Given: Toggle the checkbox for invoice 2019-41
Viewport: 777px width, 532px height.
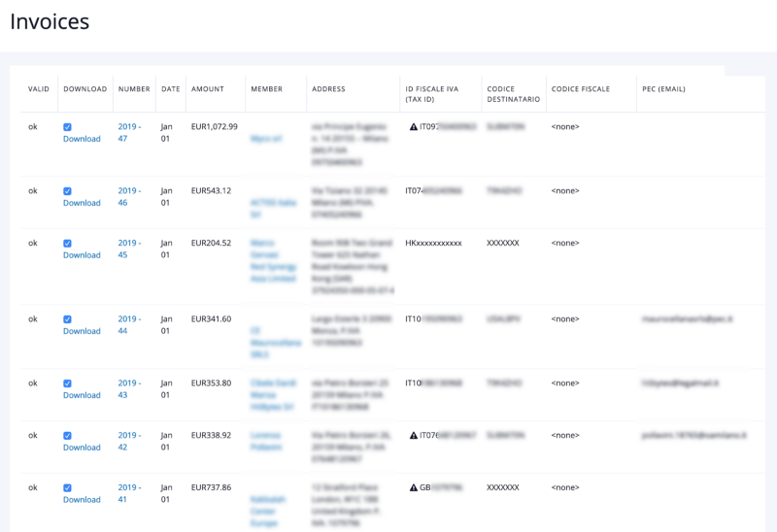Looking at the screenshot, I should [x=67, y=488].
